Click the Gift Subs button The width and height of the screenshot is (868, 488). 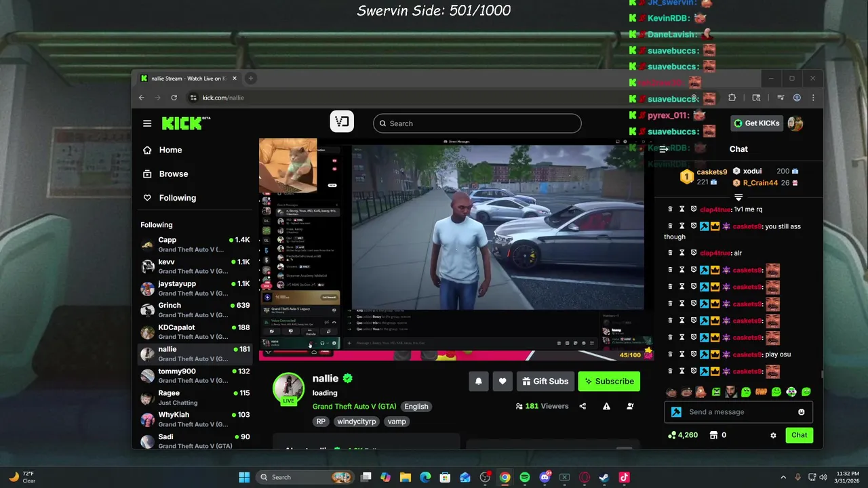click(545, 381)
